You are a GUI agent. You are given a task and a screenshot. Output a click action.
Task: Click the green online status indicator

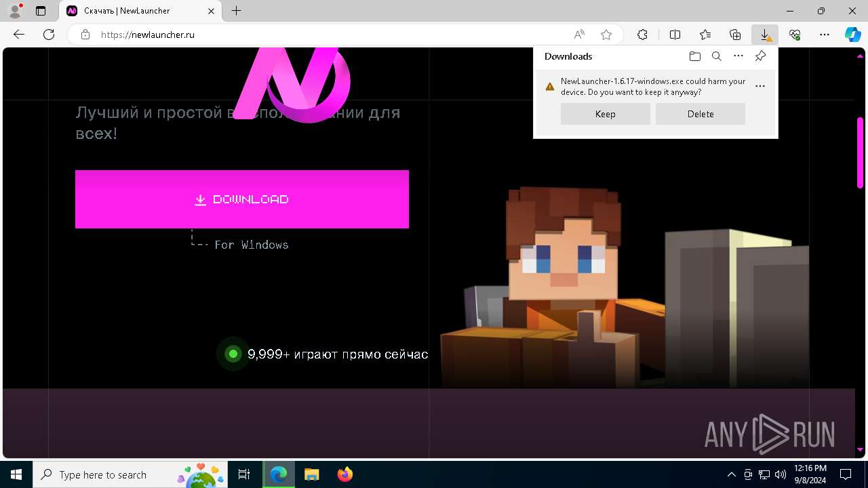[x=233, y=354]
